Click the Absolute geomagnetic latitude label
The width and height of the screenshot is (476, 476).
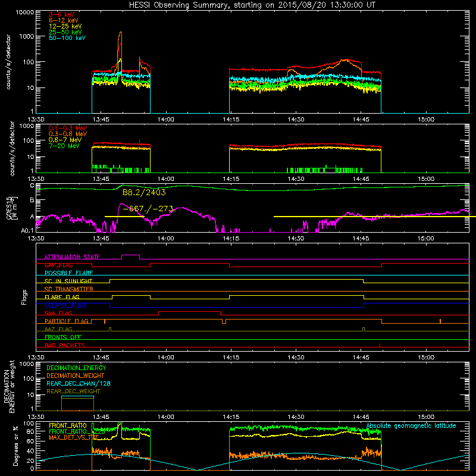tap(411, 425)
